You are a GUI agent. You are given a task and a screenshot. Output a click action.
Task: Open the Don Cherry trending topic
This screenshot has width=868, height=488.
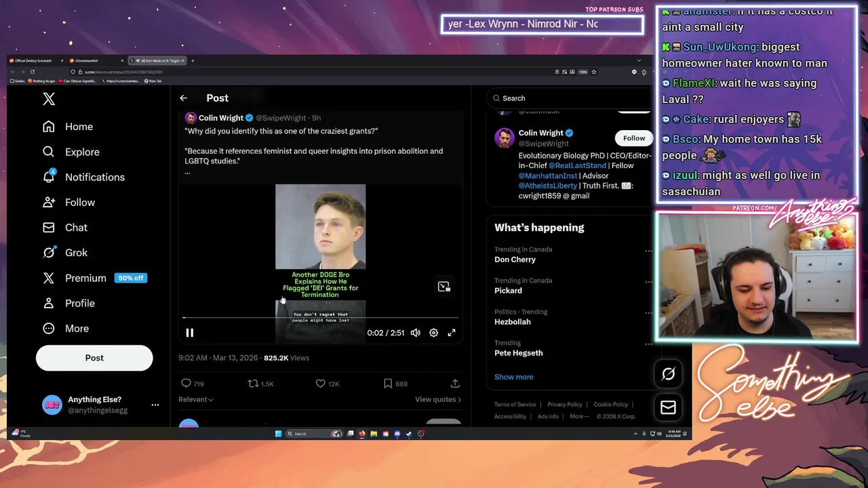coord(515,260)
